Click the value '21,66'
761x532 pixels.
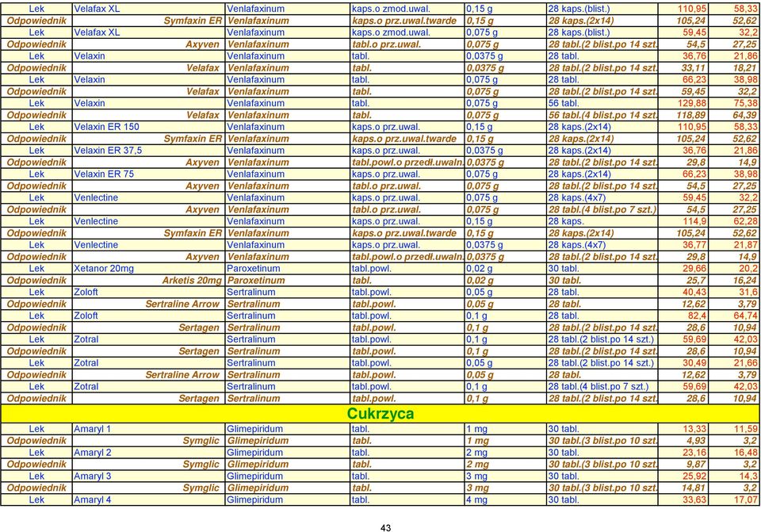(x=745, y=363)
